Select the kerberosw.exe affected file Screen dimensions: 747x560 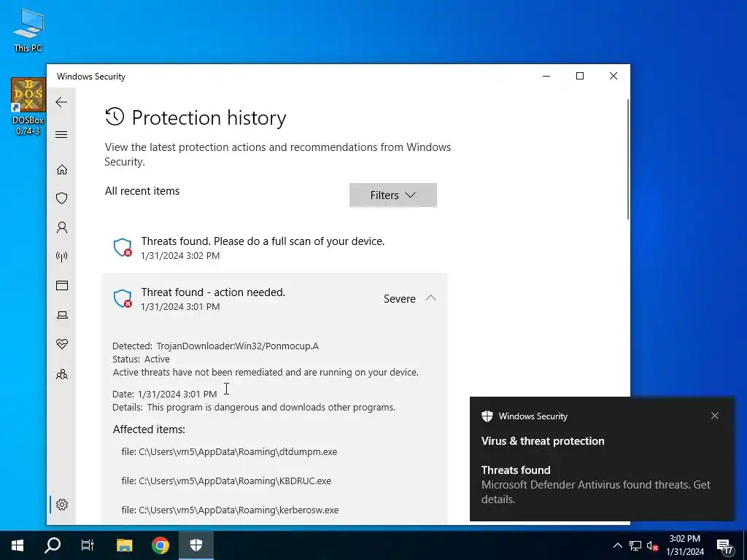230,510
